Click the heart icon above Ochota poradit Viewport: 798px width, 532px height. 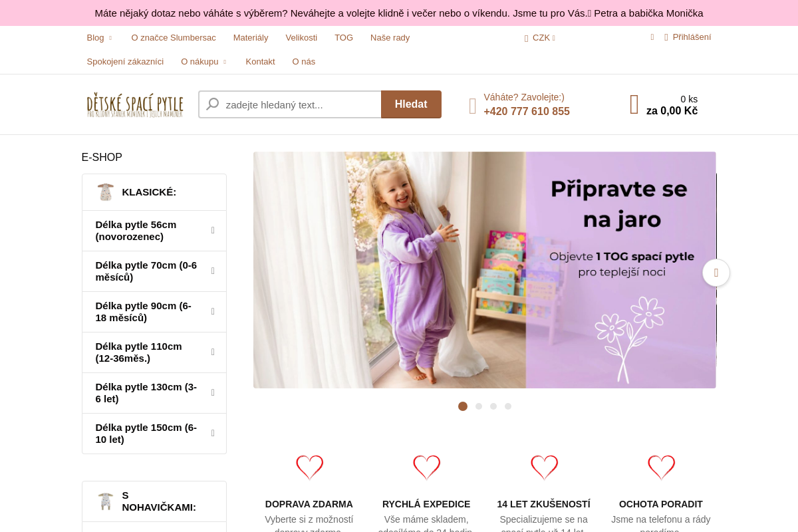coord(661,467)
